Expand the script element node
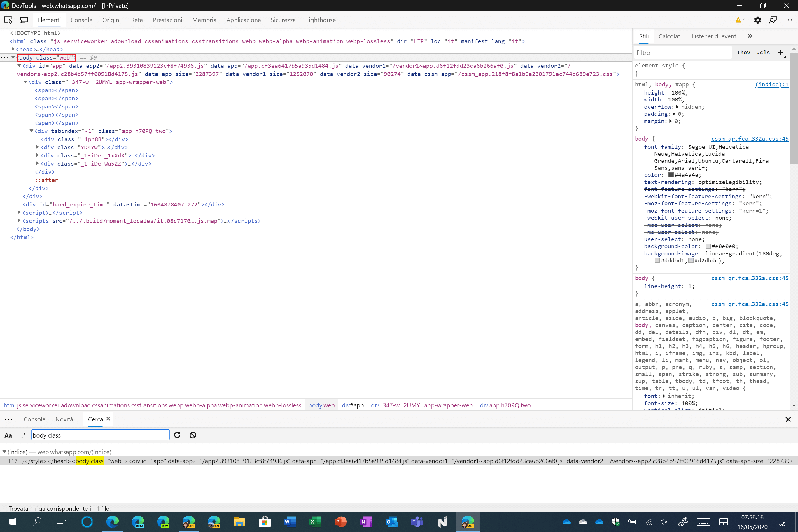Image resolution: width=798 pixels, height=532 pixels. (x=19, y=212)
